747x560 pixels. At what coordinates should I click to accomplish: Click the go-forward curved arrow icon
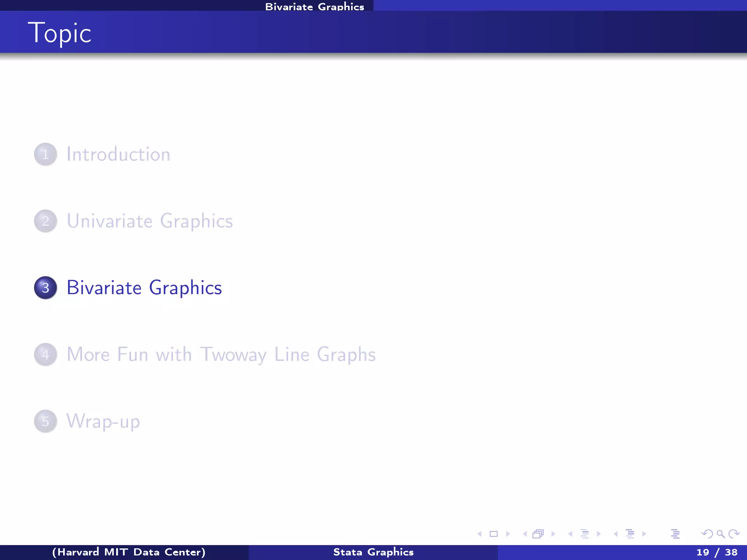(734, 534)
